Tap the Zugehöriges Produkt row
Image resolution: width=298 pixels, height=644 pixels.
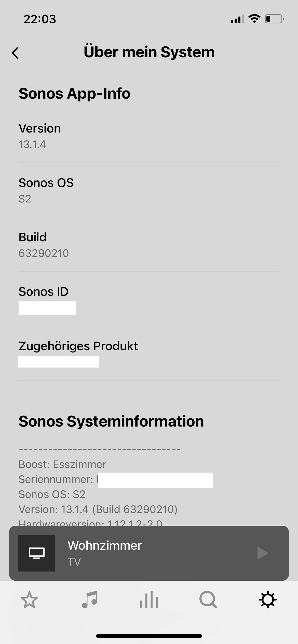coord(149,354)
